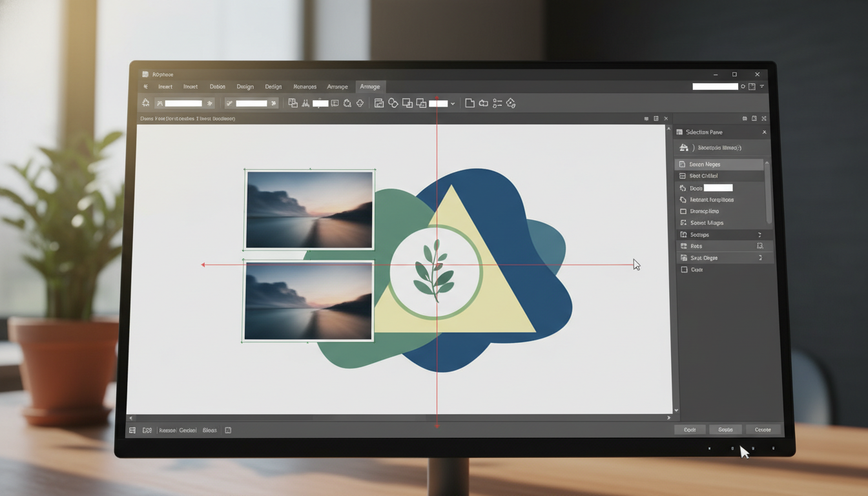Image resolution: width=868 pixels, height=496 pixels.
Task: Switch to the Dation ribbon tab
Action: 217,87
